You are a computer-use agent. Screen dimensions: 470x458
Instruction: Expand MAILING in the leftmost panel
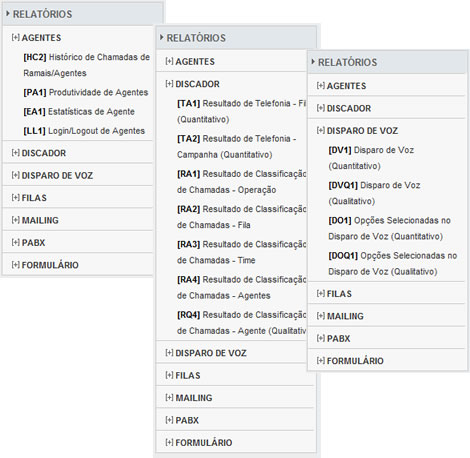pyautogui.click(x=35, y=220)
